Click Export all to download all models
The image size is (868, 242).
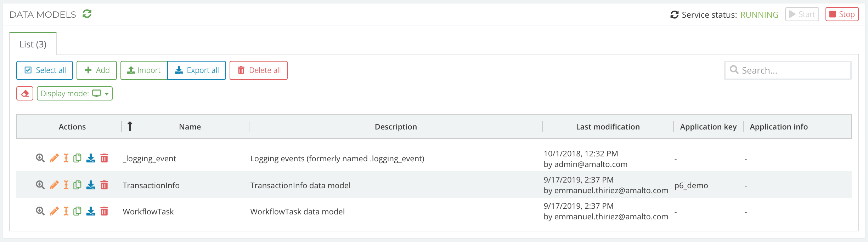[x=197, y=70]
